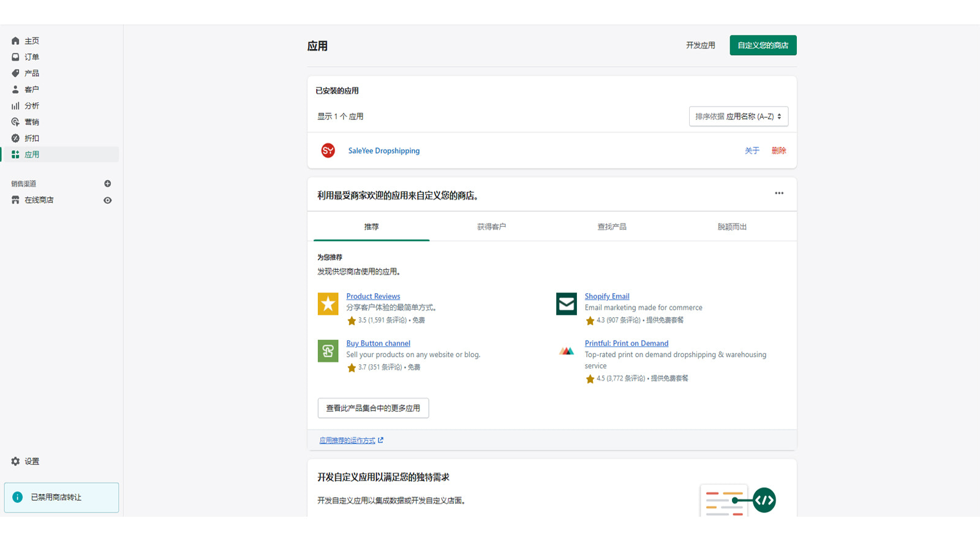Click the 已安装的应用 heading
This screenshot has height=551, width=980.
point(337,91)
